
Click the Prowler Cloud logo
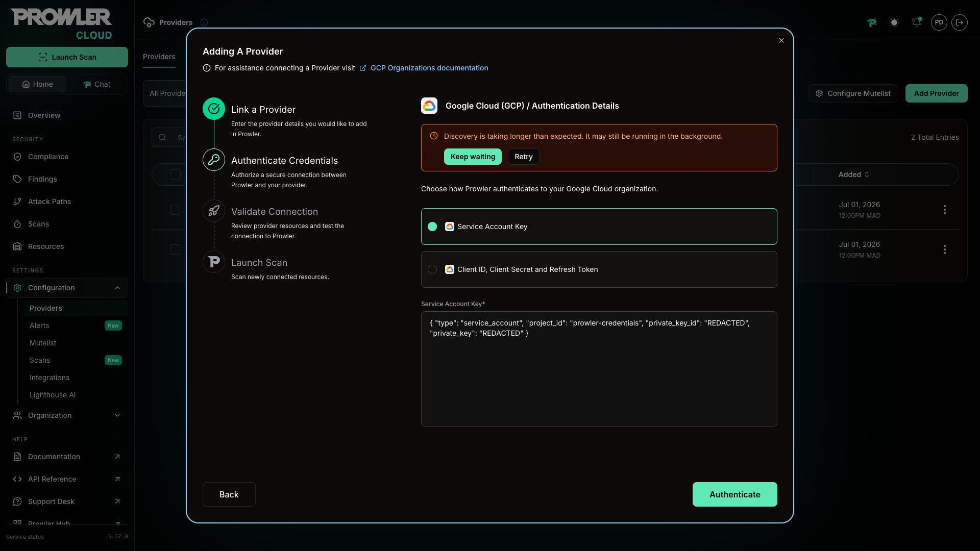point(61,24)
